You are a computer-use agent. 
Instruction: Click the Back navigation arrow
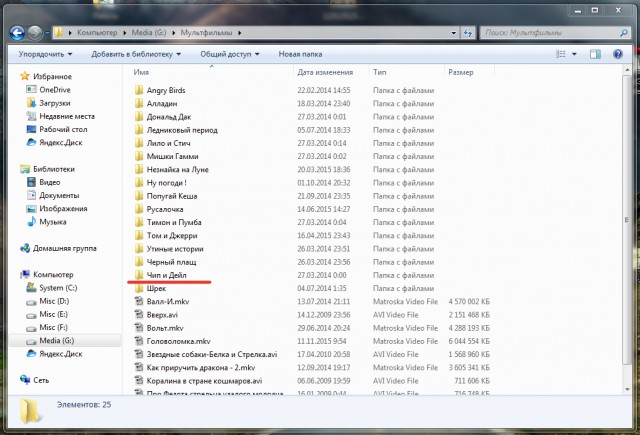click(x=17, y=33)
